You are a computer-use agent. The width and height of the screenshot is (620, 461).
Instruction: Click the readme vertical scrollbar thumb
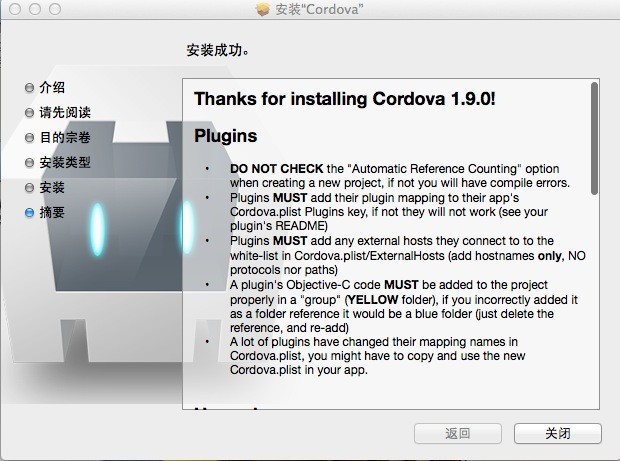click(x=594, y=138)
